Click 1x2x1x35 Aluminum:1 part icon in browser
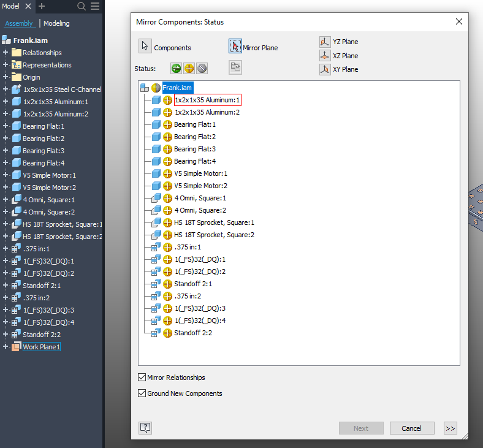The image size is (483, 448). (x=17, y=101)
